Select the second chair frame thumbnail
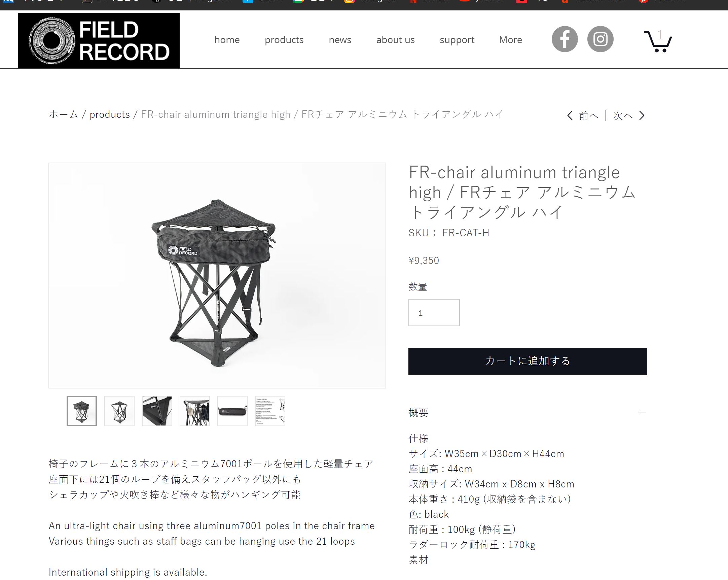 tap(119, 411)
